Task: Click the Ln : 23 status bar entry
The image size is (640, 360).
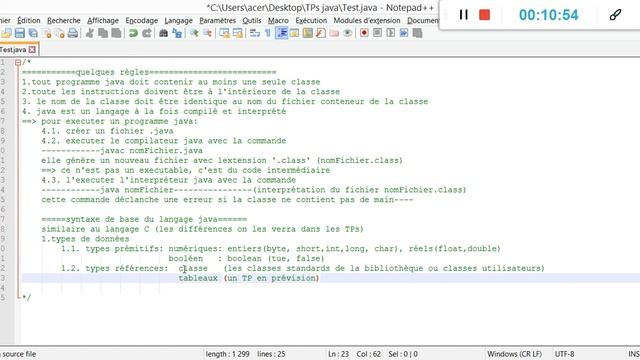Action: click(338, 354)
